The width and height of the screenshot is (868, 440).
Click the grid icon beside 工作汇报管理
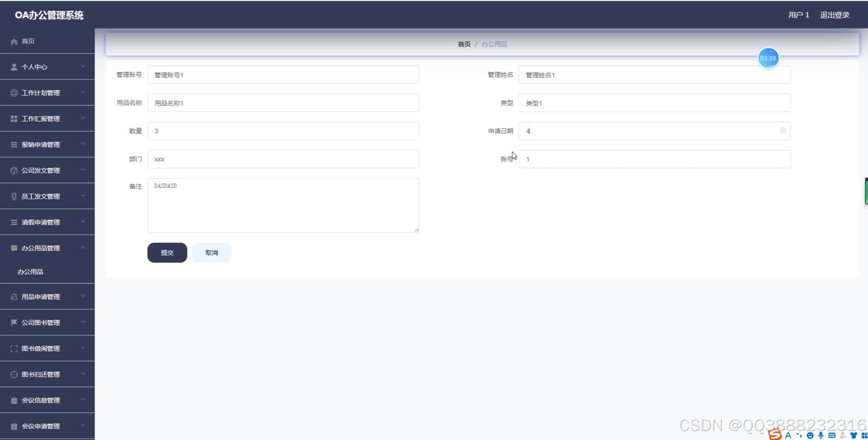click(13, 119)
